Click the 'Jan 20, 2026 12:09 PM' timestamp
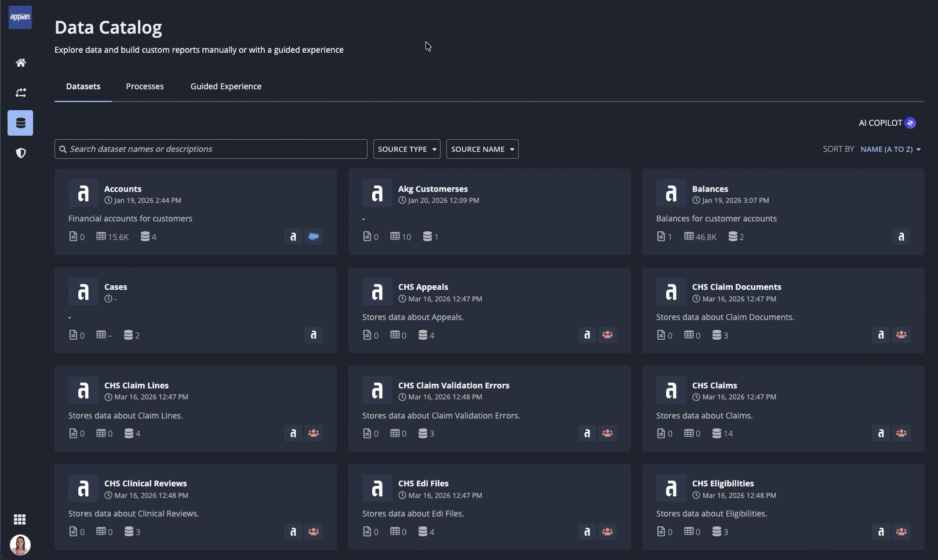Screen dimensions: 938x560 click(443, 201)
